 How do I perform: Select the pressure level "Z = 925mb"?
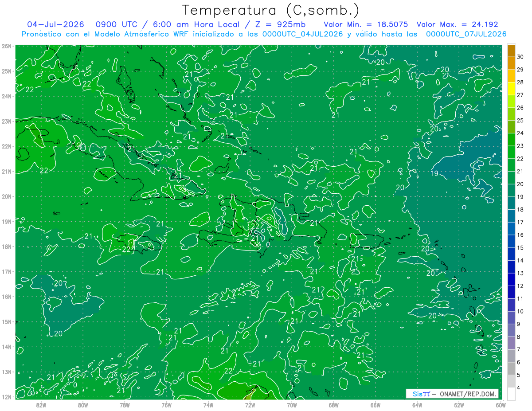[281, 24]
